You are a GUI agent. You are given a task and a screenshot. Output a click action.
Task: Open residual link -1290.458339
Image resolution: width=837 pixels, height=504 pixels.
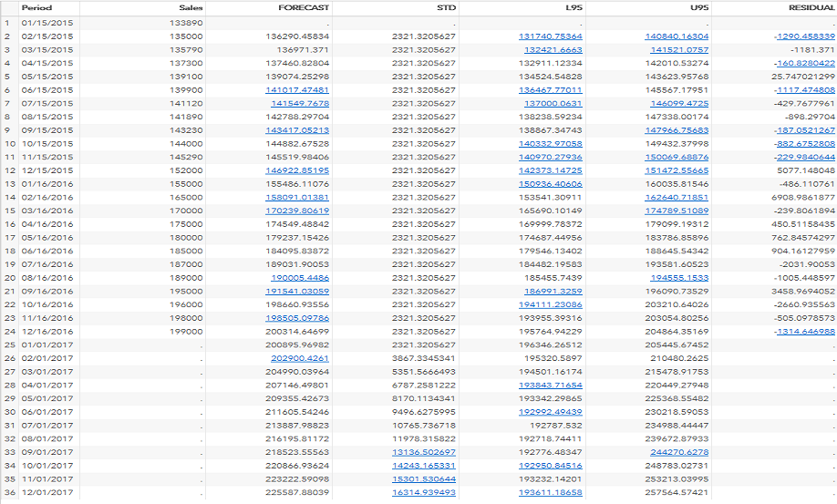(x=804, y=36)
